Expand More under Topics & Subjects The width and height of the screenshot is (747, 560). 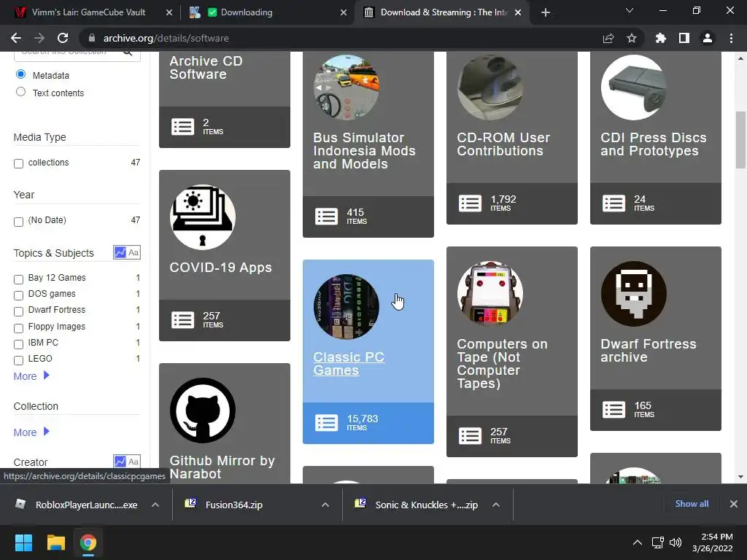click(x=31, y=376)
